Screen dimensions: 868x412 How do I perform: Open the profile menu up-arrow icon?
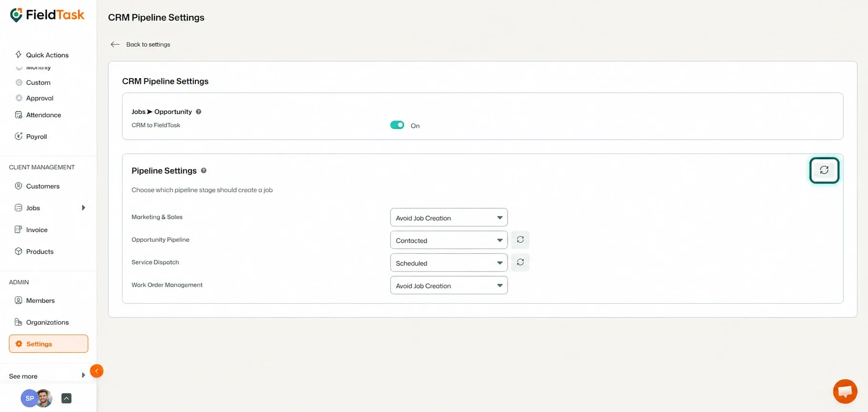(x=66, y=398)
